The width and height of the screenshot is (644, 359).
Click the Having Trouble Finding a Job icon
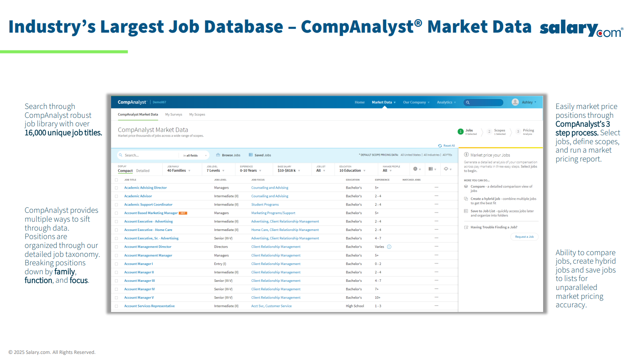(x=466, y=227)
